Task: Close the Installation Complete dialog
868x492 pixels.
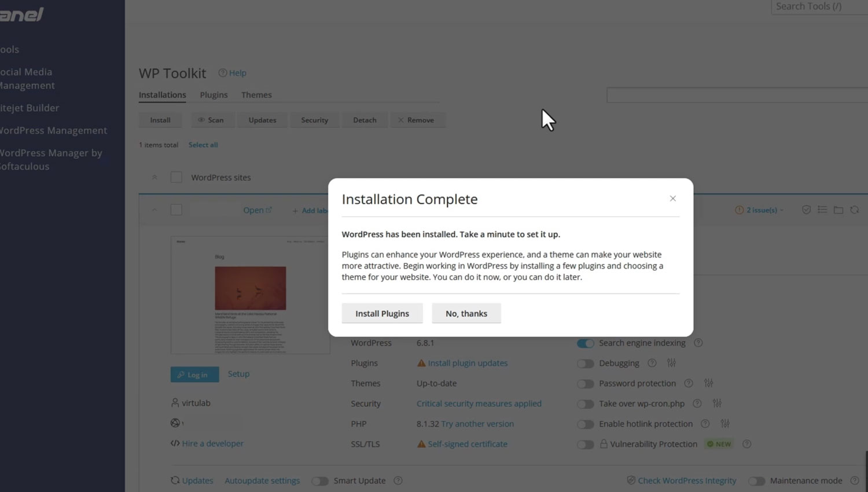Action: click(x=672, y=199)
